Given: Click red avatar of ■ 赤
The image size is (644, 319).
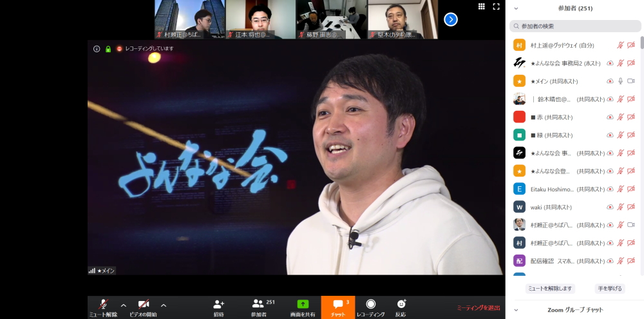Looking at the screenshot, I should pos(519,117).
